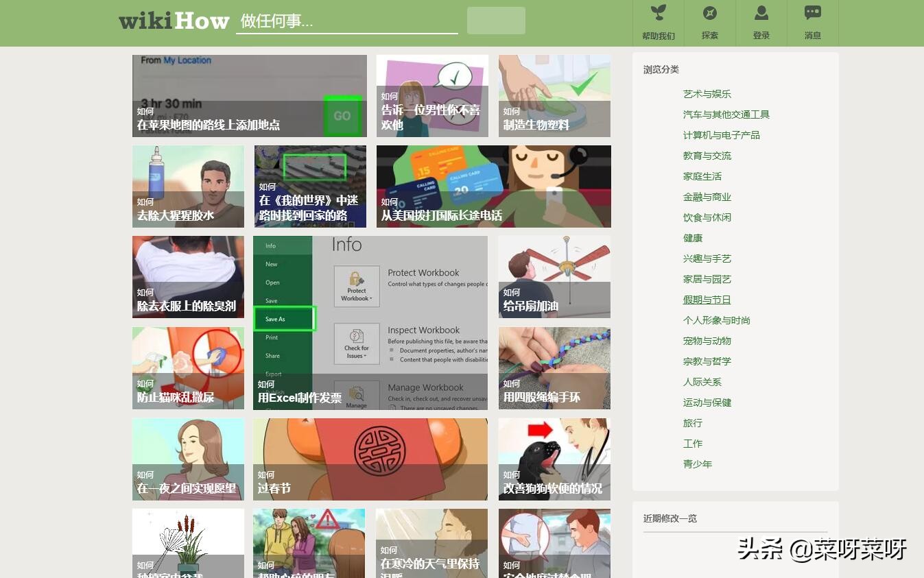Click the 给吊扇加油 article card
The height and width of the screenshot is (578, 924).
[x=554, y=277]
